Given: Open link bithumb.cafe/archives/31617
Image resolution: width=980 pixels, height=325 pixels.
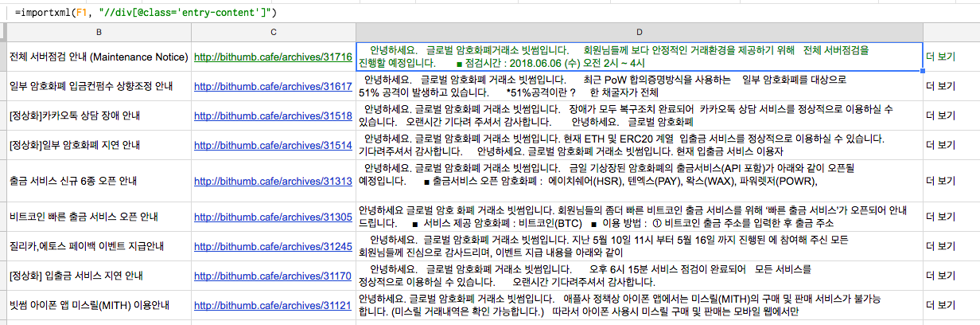Looking at the screenshot, I should click(x=273, y=86).
